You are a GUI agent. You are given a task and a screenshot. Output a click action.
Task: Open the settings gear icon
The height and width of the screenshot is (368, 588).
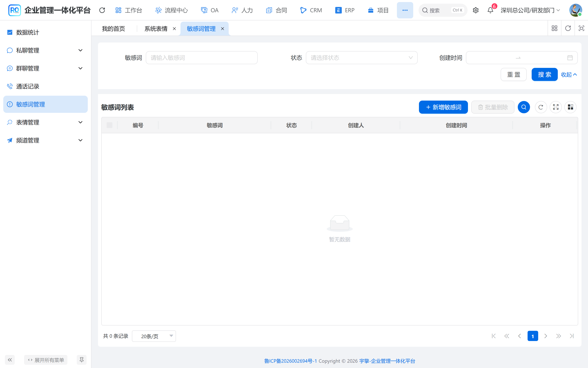coord(476,10)
